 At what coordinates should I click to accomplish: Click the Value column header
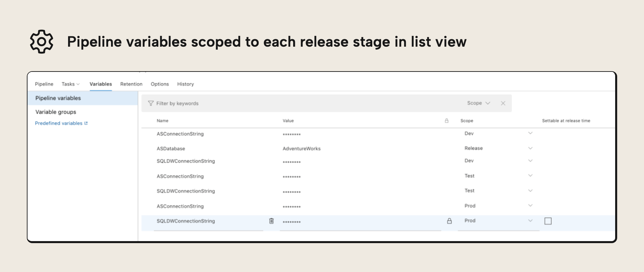pyautogui.click(x=288, y=121)
